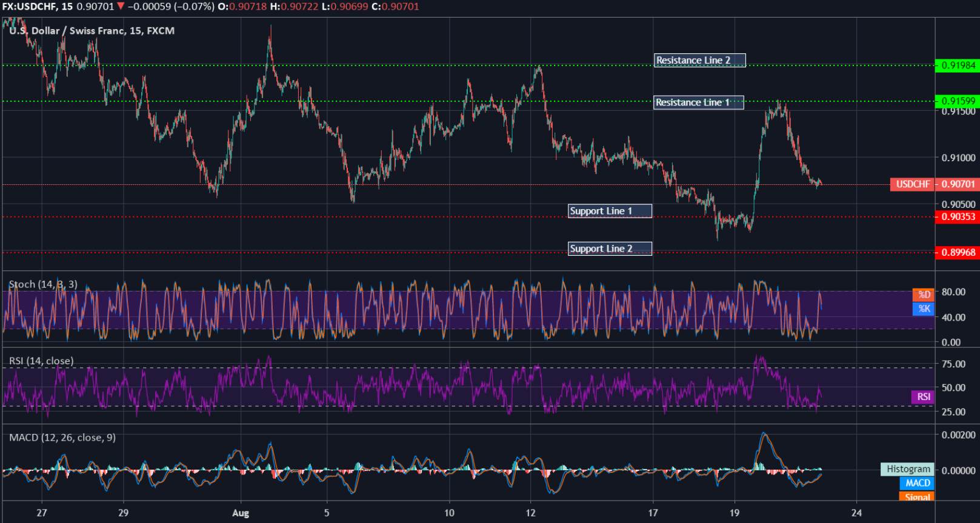980x523 pixels.
Task: Click the orange Signal legend tag
Action: coord(918,496)
